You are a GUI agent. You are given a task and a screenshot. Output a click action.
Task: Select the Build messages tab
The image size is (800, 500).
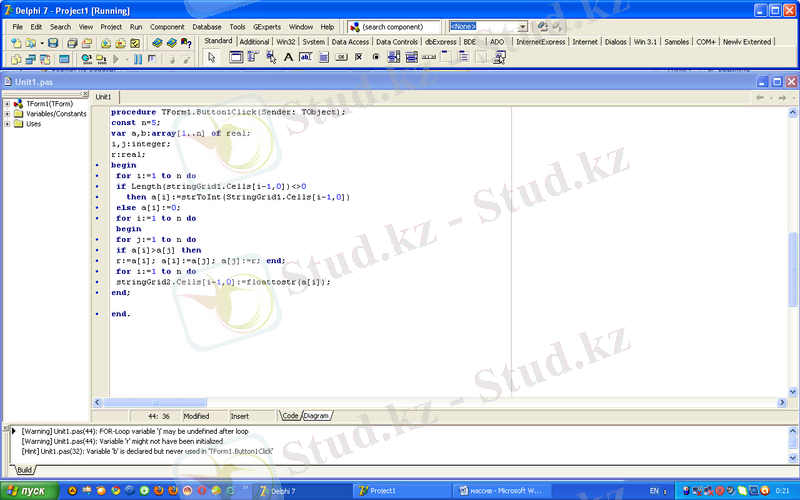[24, 470]
